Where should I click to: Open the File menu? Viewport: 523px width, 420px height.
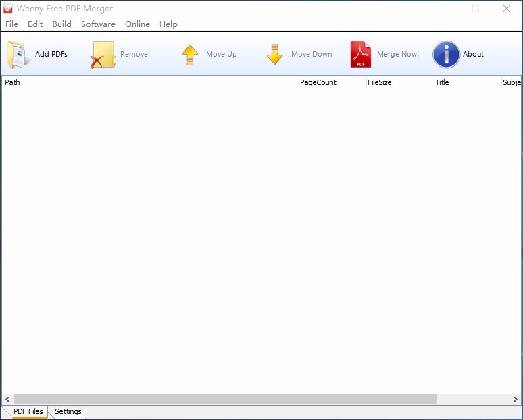click(11, 24)
